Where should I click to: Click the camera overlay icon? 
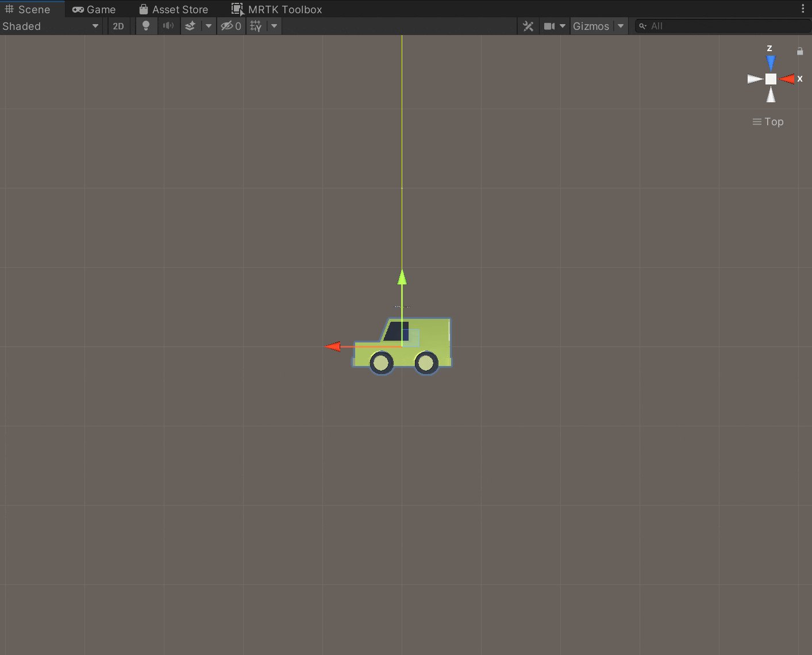click(x=549, y=26)
